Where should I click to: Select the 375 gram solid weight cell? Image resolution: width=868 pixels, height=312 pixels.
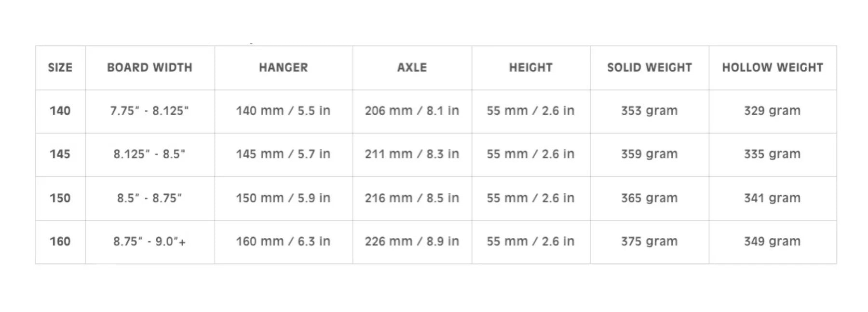coord(649,242)
